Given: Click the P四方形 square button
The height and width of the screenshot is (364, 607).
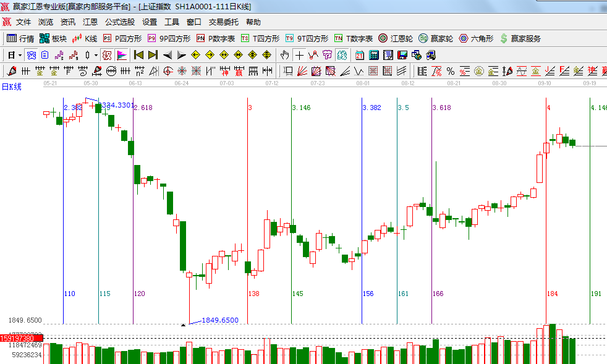Looking at the screenshot, I should tap(122, 38).
